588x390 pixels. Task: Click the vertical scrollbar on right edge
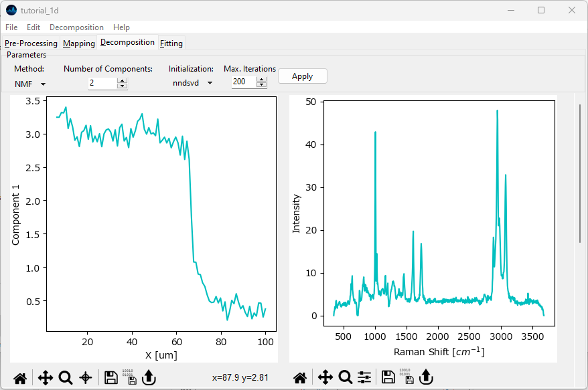[x=580, y=174]
